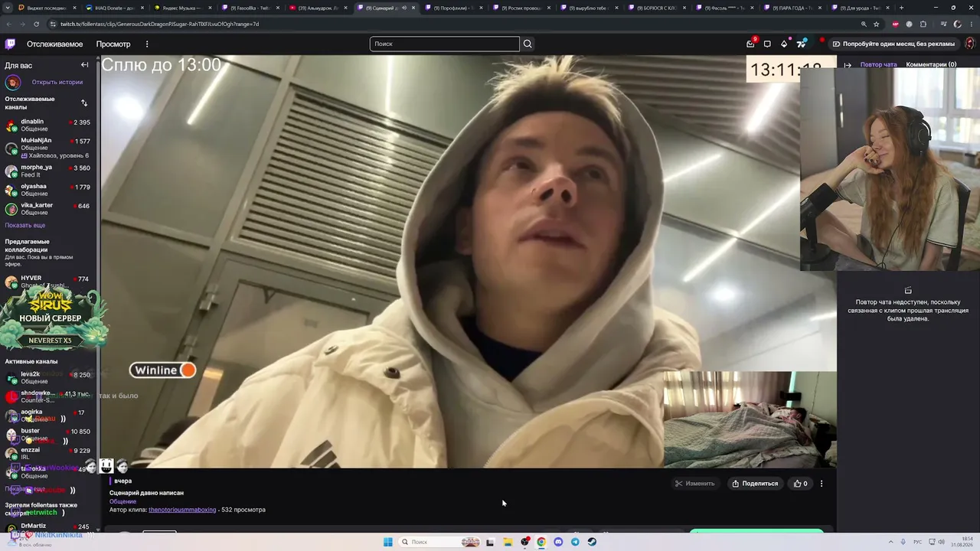Reload the page

tap(37, 24)
